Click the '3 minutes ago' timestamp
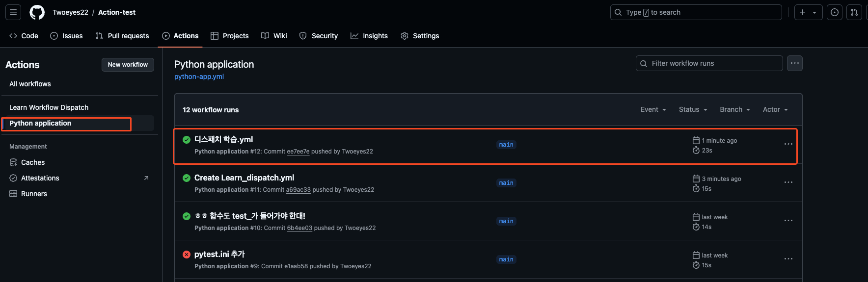Image resolution: width=868 pixels, height=282 pixels. click(x=721, y=179)
